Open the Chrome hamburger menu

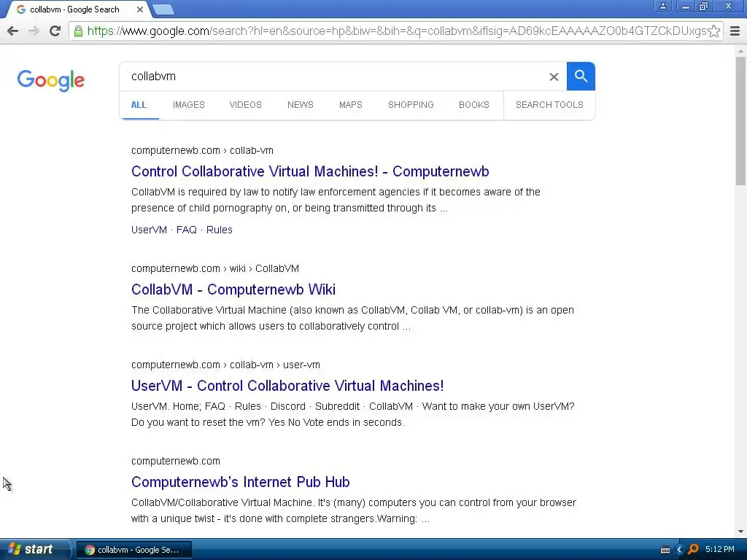735,31
